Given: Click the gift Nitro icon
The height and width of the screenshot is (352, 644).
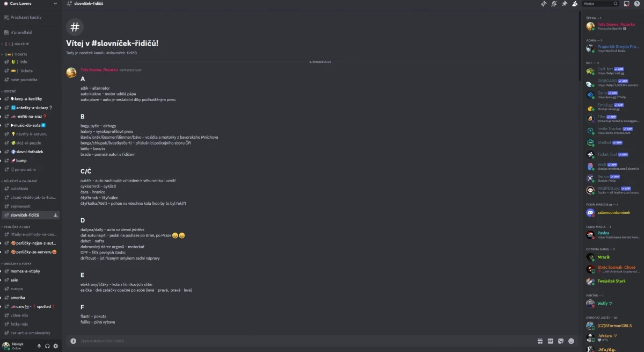Looking at the screenshot, I should coord(540,341).
